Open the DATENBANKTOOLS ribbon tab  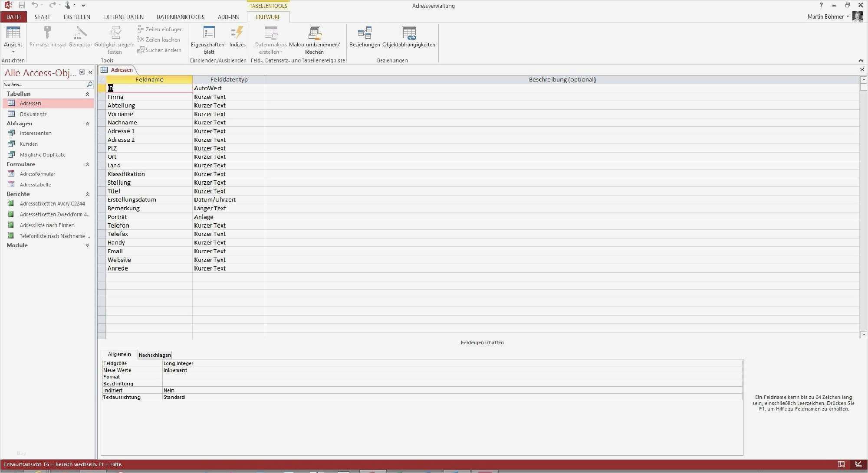point(180,17)
